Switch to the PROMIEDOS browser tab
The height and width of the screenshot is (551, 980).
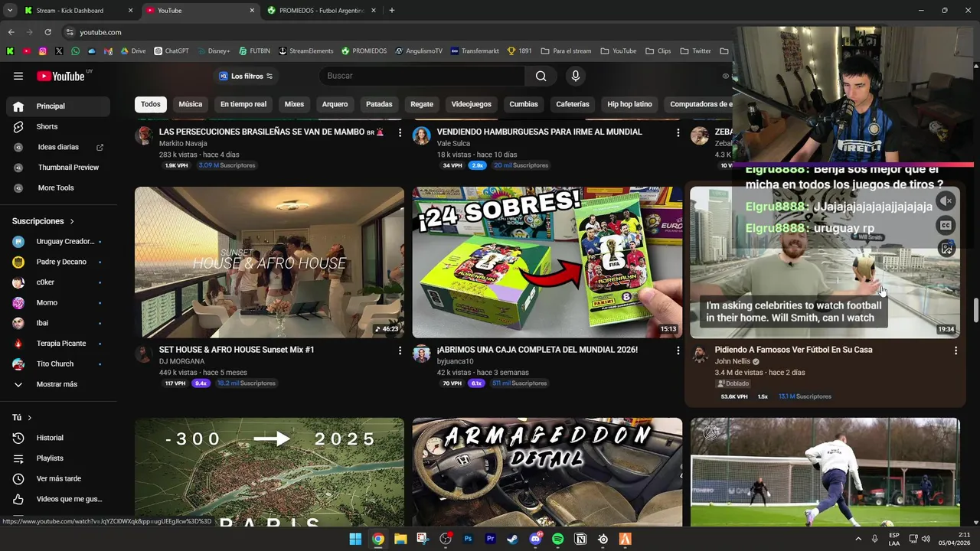[x=321, y=11]
